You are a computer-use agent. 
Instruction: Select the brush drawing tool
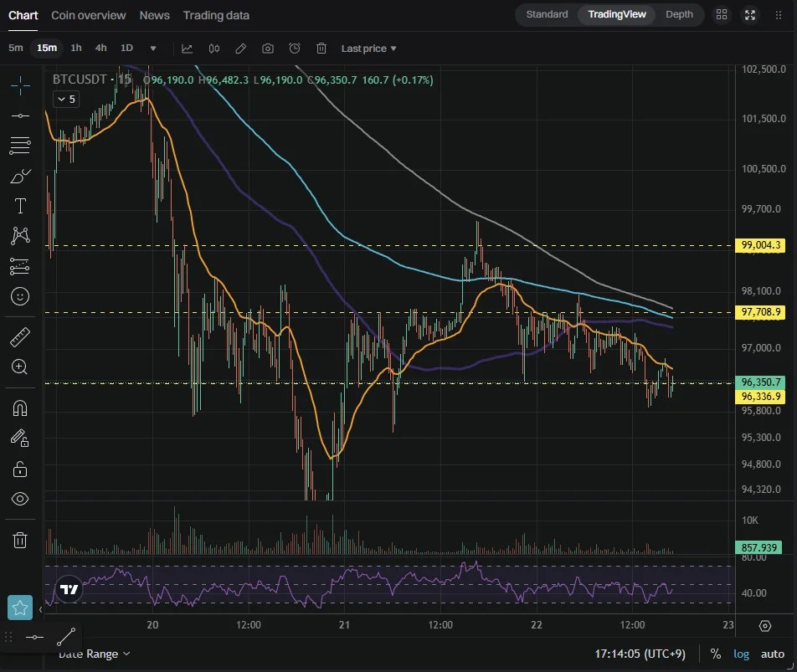tap(20, 177)
